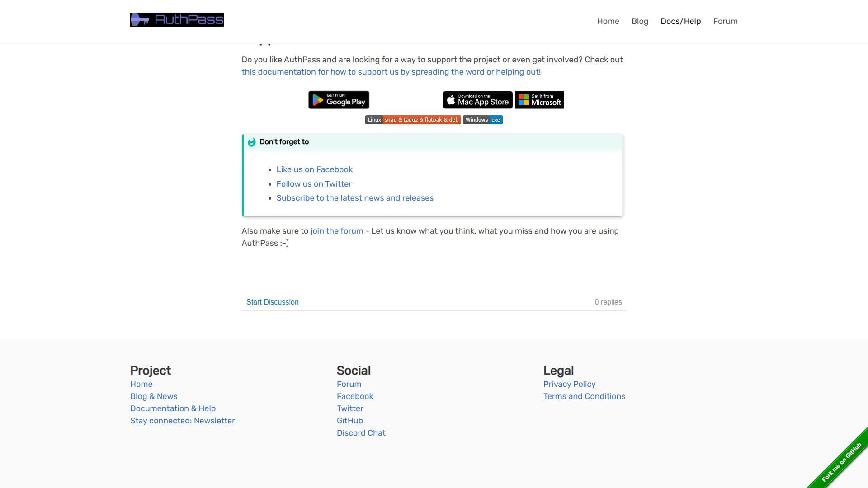
Task: Open Documentation & Help footer link
Action: tap(173, 408)
